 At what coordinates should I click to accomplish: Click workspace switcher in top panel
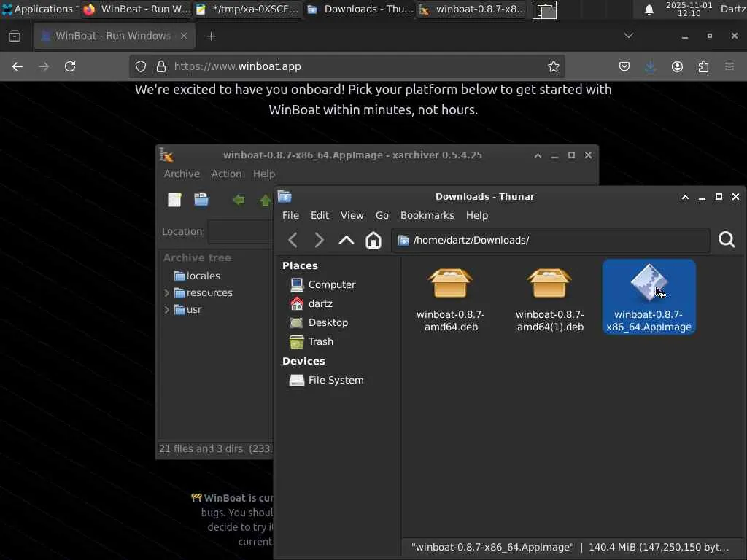tap(544, 9)
